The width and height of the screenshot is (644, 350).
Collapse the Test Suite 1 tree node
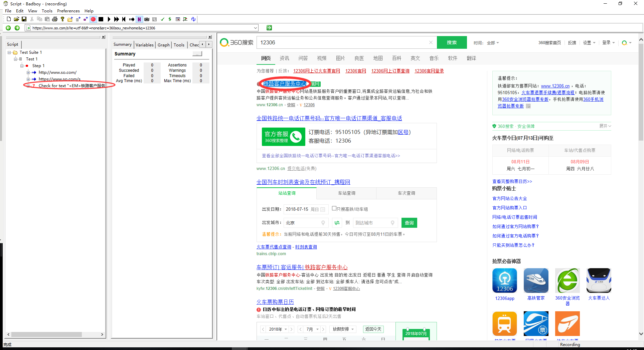(x=9, y=52)
